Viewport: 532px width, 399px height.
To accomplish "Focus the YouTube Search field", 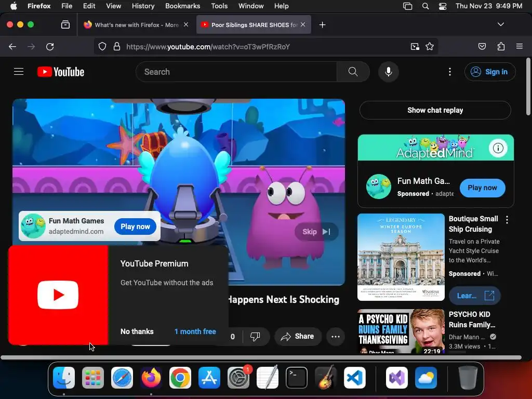I will (x=236, y=72).
